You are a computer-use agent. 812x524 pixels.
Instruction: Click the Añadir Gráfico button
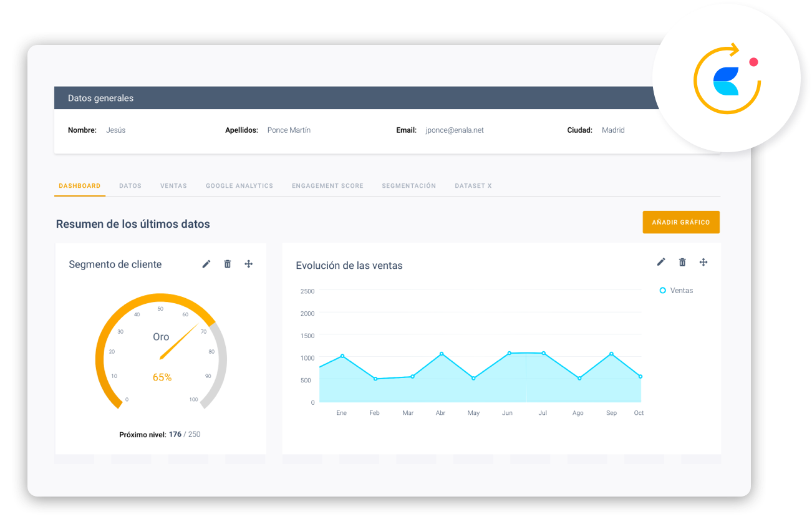pos(681,222)
